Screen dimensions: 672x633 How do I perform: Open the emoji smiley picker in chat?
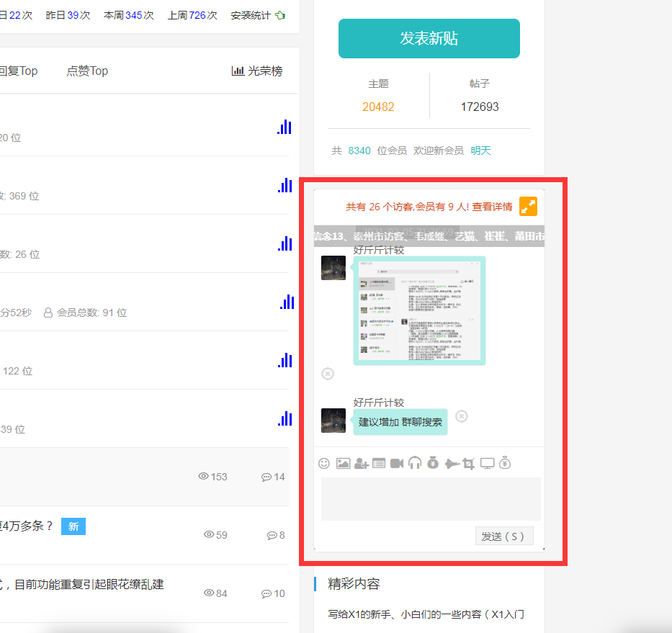click(324, 464)
